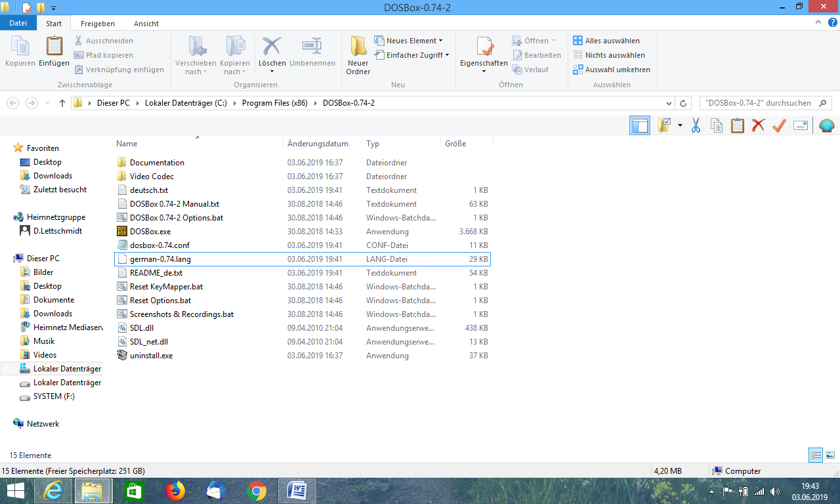Click Pfad kopieren in the ribbon

point(103,55)
